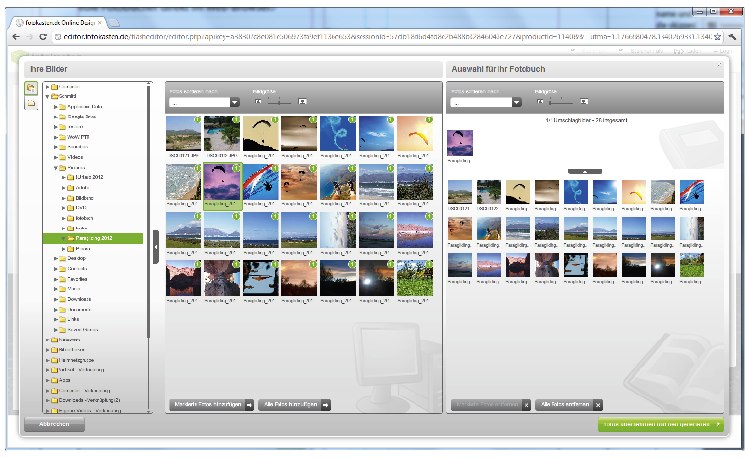Image resolution: width=749 pixels, height=458 pixels.
Task: Expand the Google Drive folder
Action: (55, 117)
